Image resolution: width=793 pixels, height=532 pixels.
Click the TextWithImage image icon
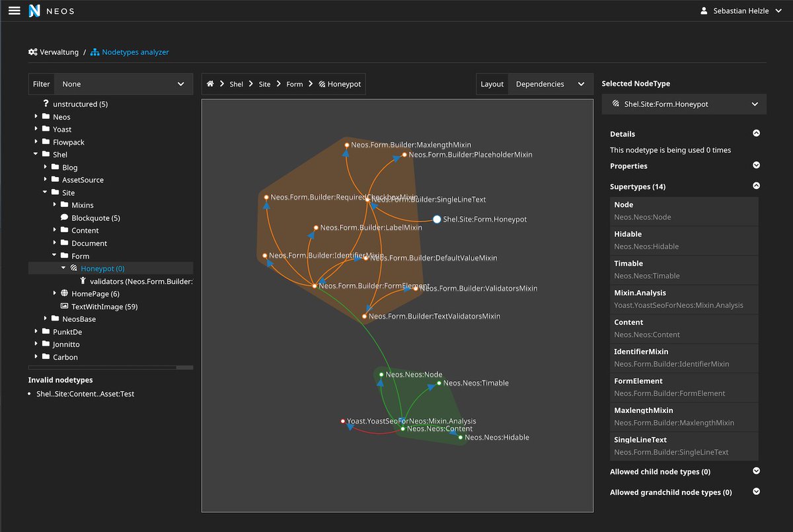(64, 306)
